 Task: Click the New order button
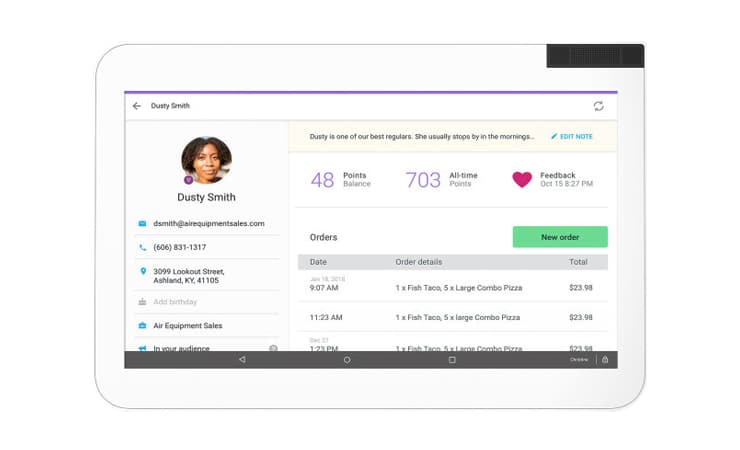pos(560,237)
